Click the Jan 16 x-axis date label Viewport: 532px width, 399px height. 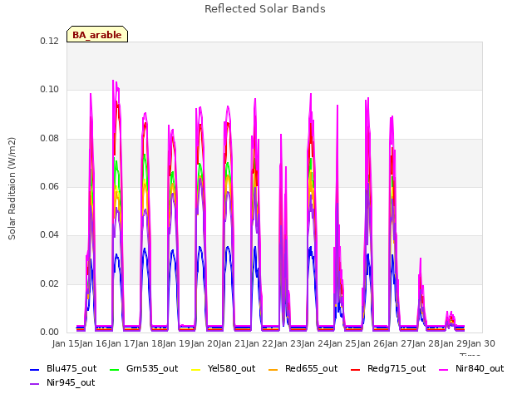[x=94, y=343]
